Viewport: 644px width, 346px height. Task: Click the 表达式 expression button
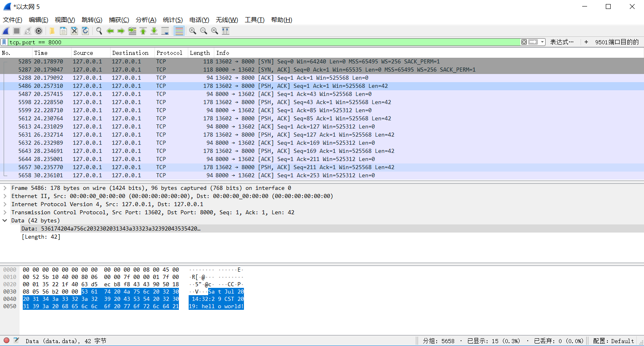tap(561, 42)
